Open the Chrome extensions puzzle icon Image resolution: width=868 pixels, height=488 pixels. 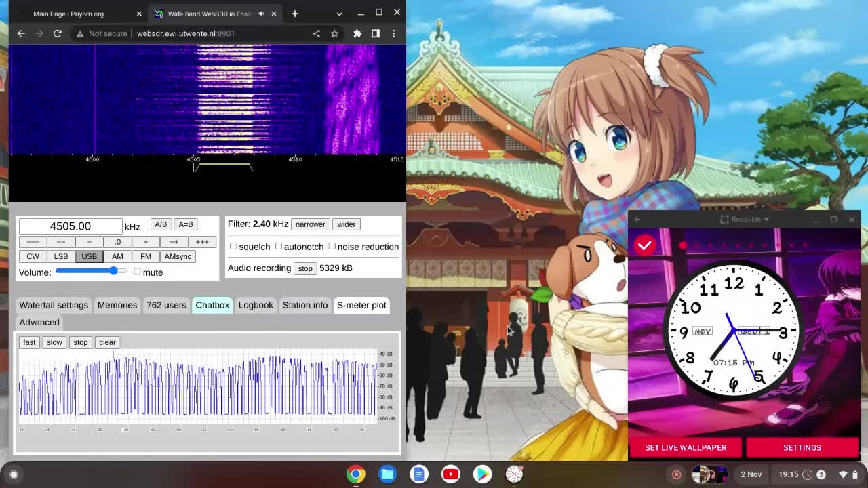(x=357, y=33)
